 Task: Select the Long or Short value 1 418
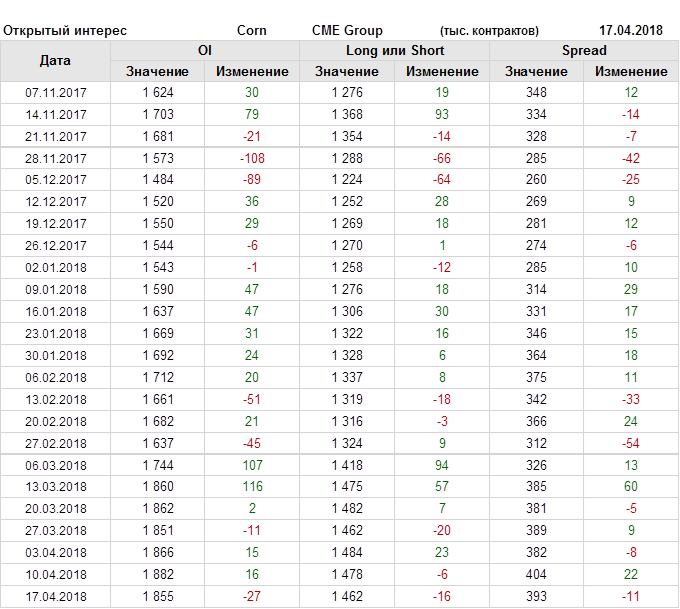(347, 465)
